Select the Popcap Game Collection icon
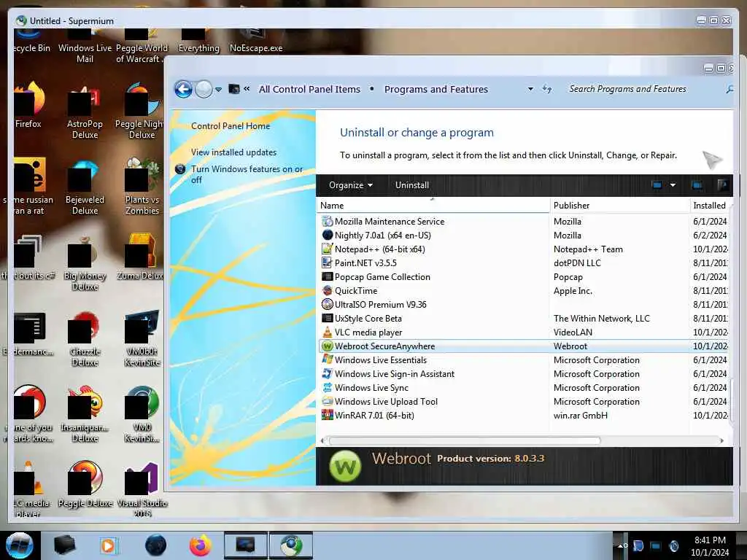This screenshot has height=560, width=747. pyautogui.click(x=328, y=276)
